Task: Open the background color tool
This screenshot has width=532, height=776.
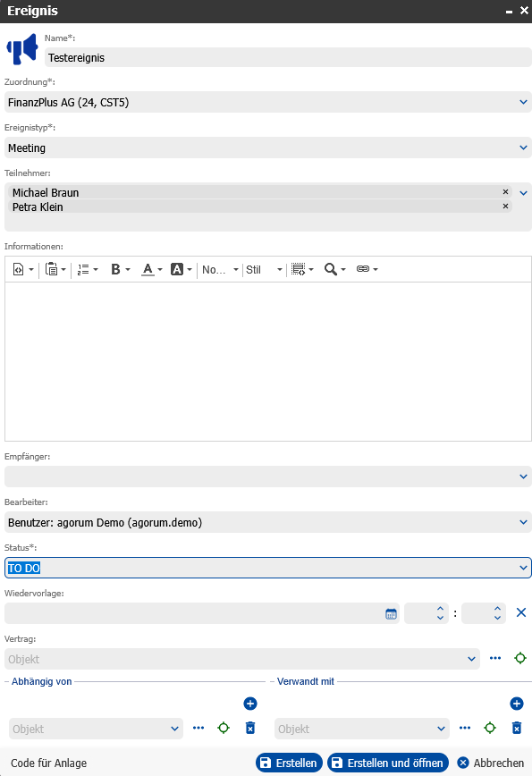Action: coord(177,269)
